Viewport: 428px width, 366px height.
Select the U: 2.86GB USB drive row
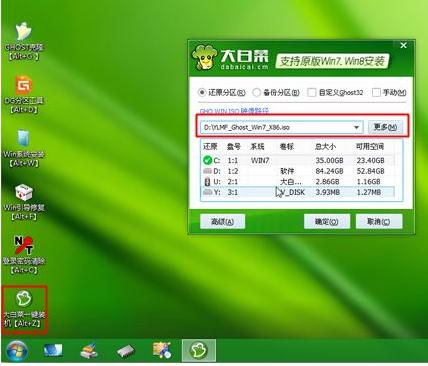(298, 182)
